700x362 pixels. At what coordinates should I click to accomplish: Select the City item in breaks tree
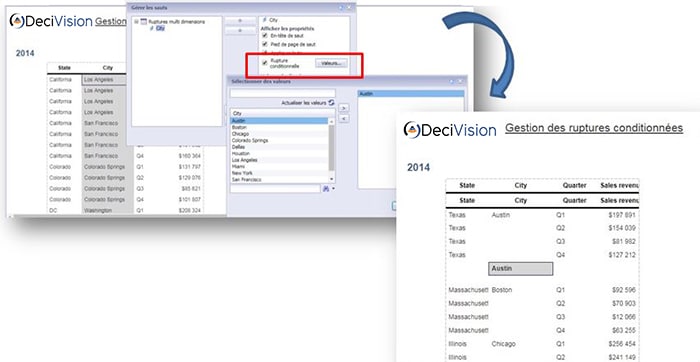coord(161,28)
